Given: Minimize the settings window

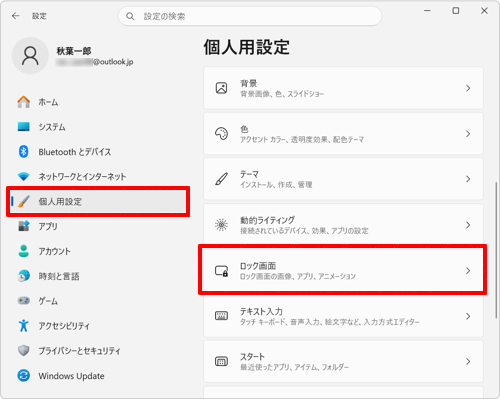Looking at the screenshot, I should 427,11.
